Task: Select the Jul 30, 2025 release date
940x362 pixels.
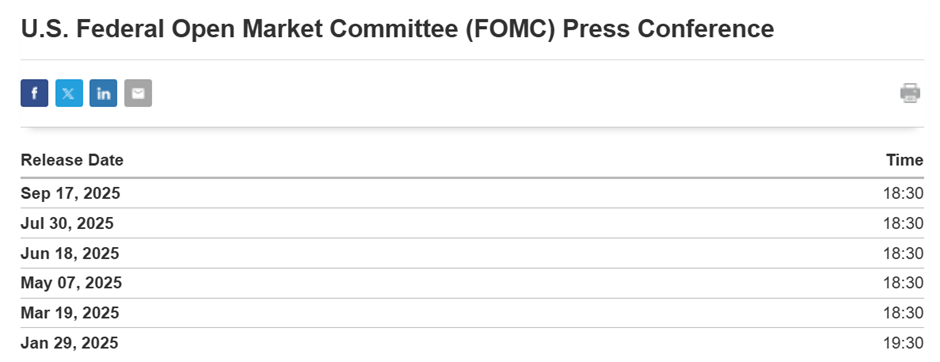Action: click(x=67, y=223)
